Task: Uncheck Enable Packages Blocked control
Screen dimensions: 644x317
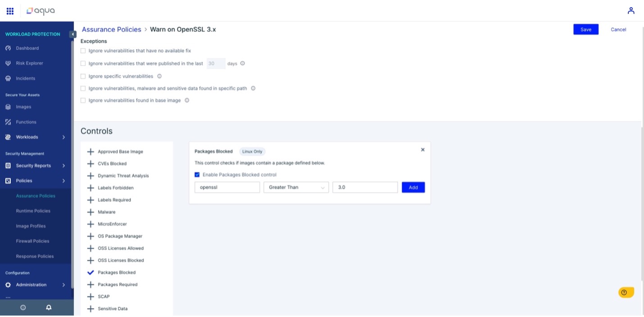Action: tap(197, 174)
